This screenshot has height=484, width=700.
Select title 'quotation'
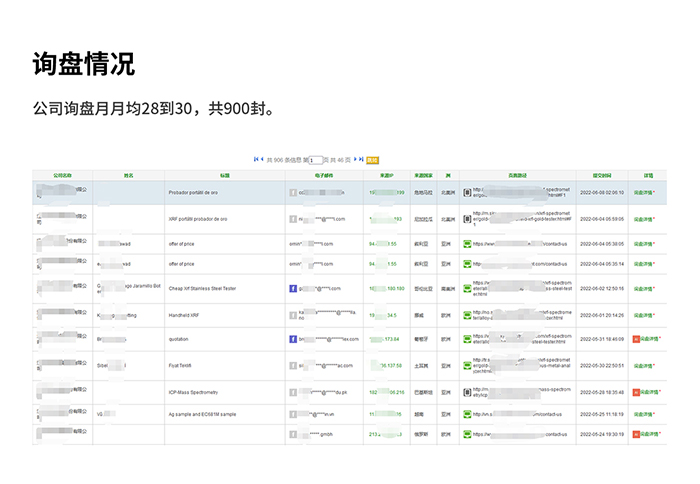tap(179, 339)
